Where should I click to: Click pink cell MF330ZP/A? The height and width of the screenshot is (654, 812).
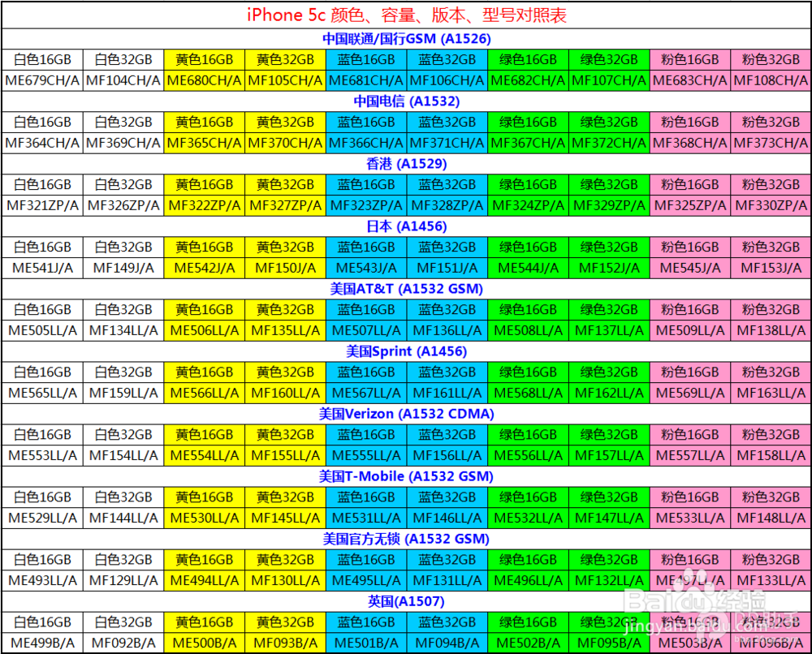pos(771,206)
